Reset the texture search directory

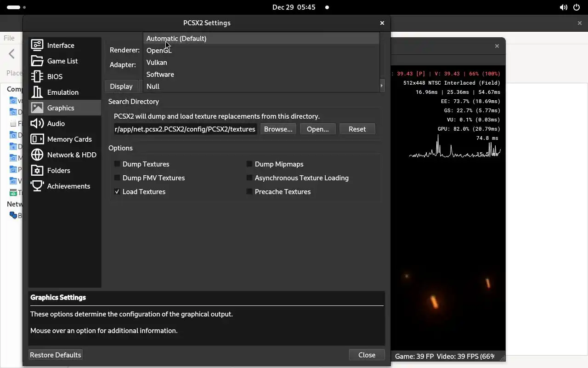[x=357, y=129]
